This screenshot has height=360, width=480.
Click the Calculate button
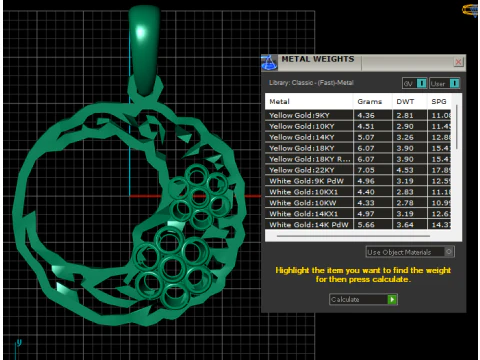pos(363,299)
